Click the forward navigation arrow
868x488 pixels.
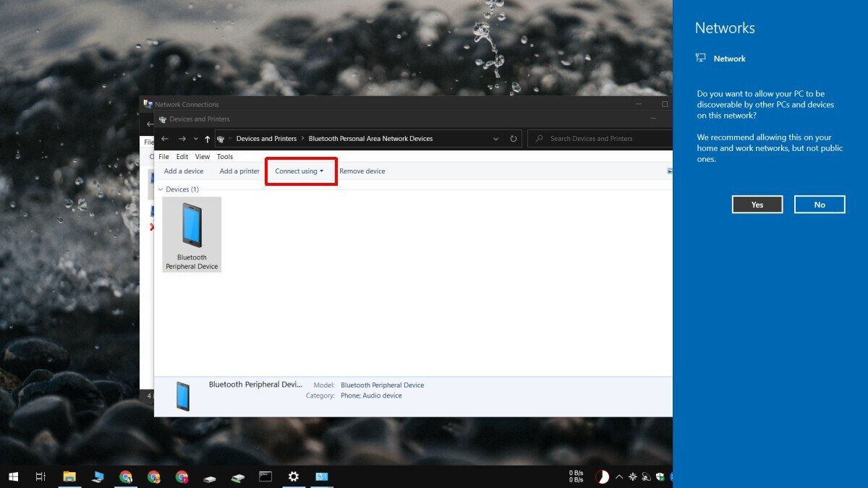[181, 138]
